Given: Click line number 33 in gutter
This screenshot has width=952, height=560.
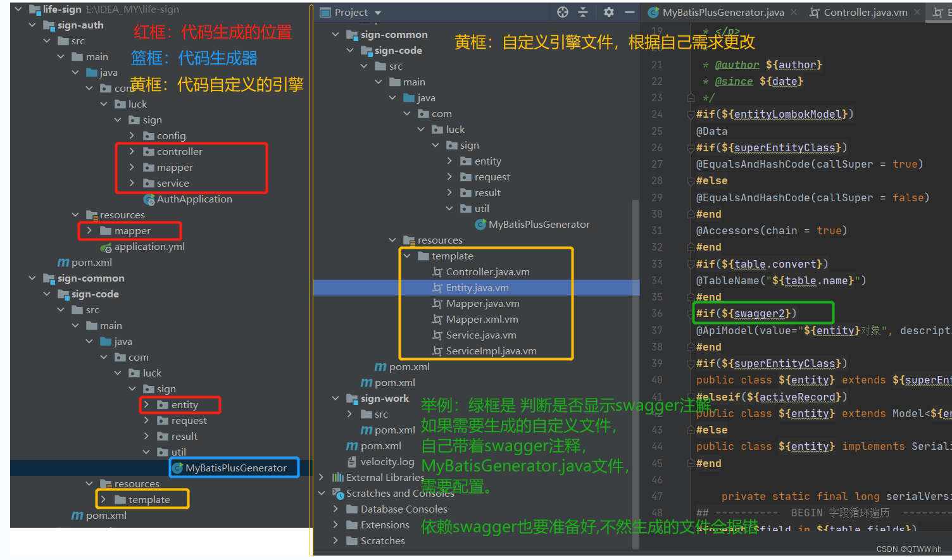Looking at the screenshot, I should 656,264.
